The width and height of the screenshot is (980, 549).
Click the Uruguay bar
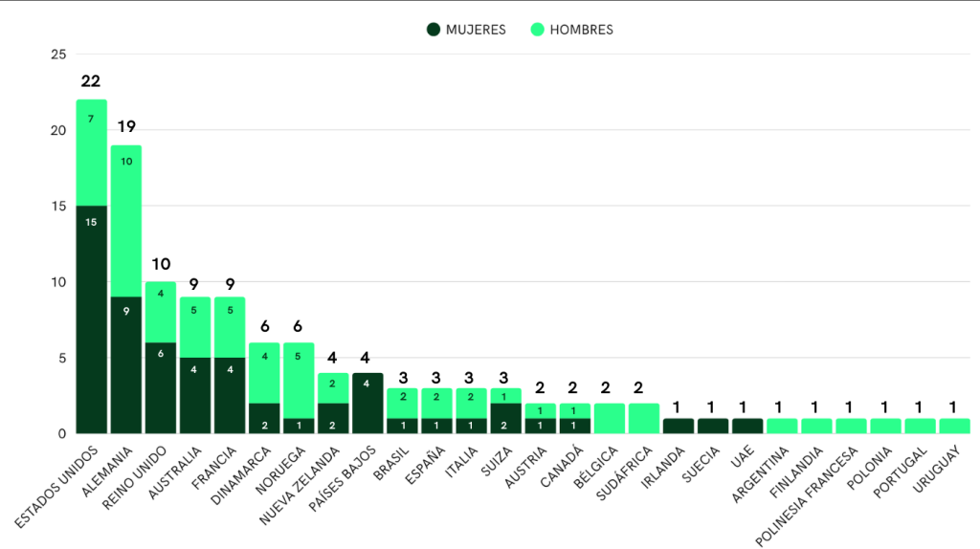coord(954,426)
